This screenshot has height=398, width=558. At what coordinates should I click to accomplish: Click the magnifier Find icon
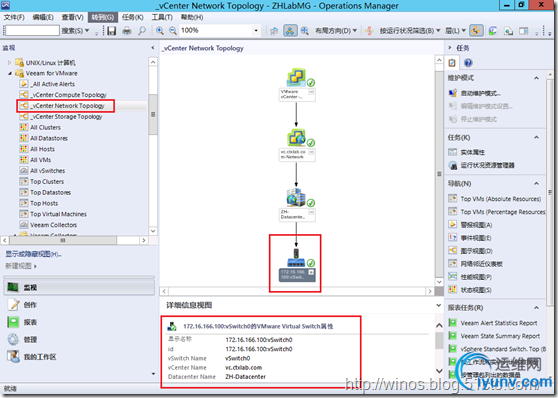pyautogui.click(x=142, y=31)
